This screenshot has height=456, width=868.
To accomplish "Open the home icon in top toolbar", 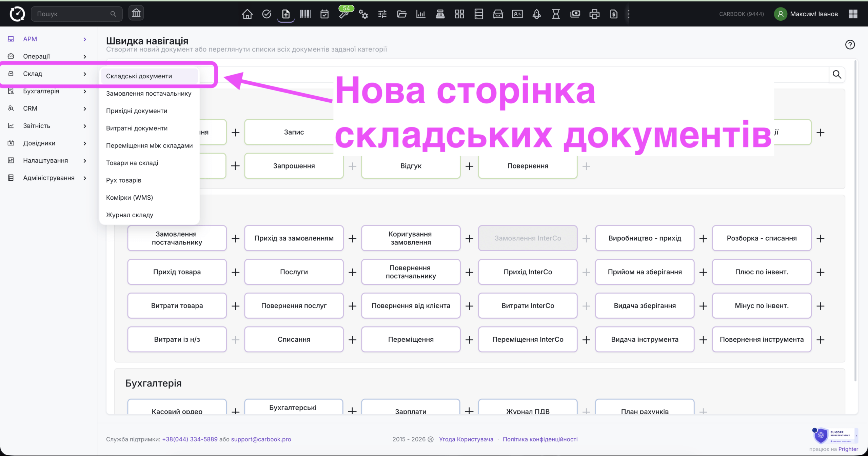I will (x=247, y=14).
